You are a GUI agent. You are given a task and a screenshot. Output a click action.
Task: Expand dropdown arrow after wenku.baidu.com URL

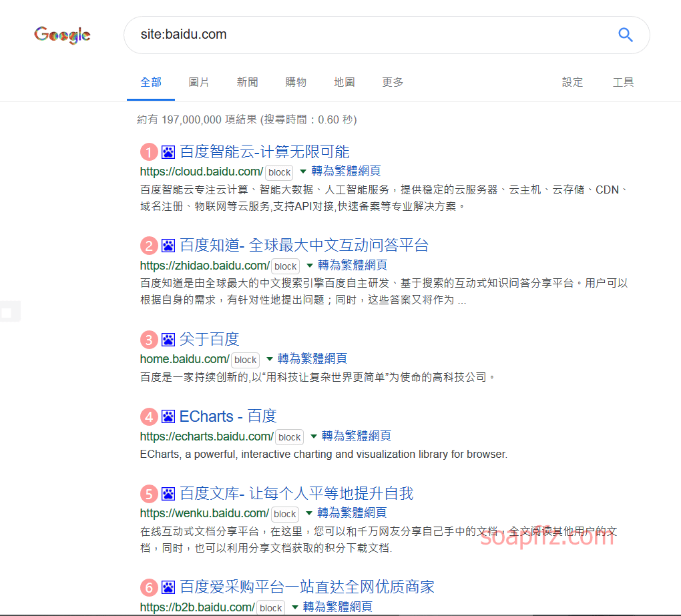tap(309, 513)
